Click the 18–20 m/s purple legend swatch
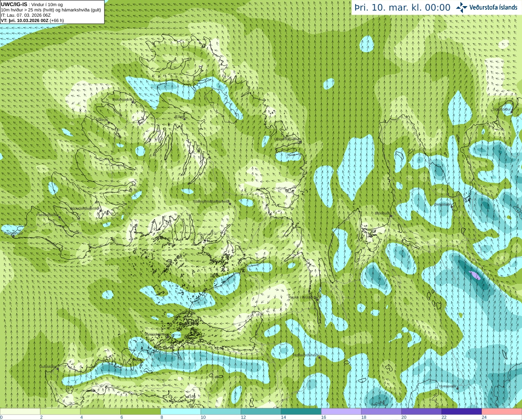 [381, 411]
